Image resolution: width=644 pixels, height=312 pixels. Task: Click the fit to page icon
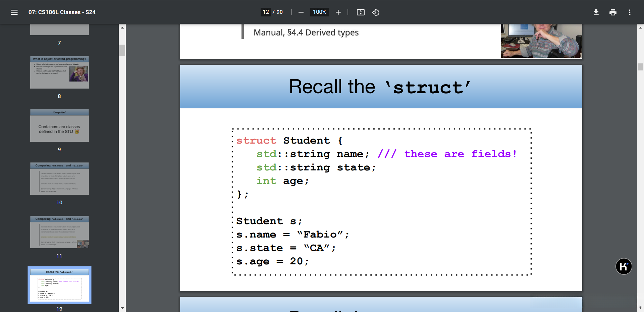click(361, 12)
